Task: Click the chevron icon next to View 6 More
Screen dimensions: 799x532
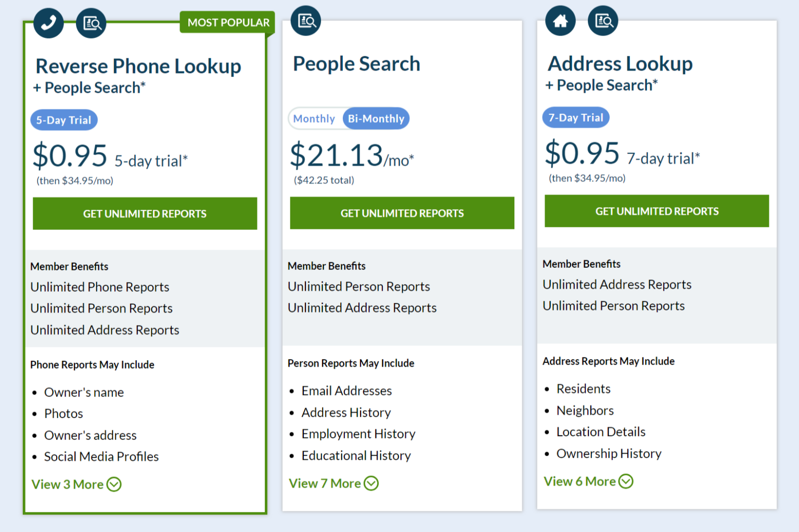Action: (626, 481)
